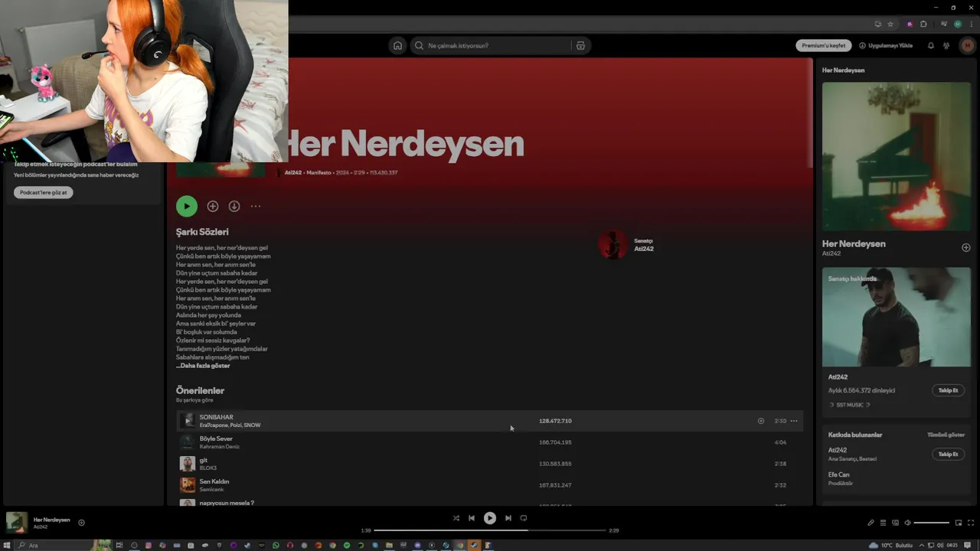Download the song with the arrow icon

[x=234, y=206]
